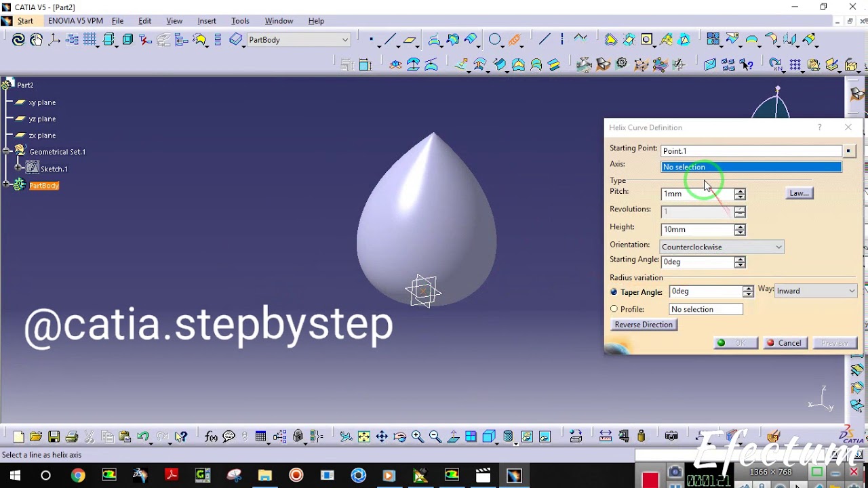Open the Insert menu

pos(207,21)
